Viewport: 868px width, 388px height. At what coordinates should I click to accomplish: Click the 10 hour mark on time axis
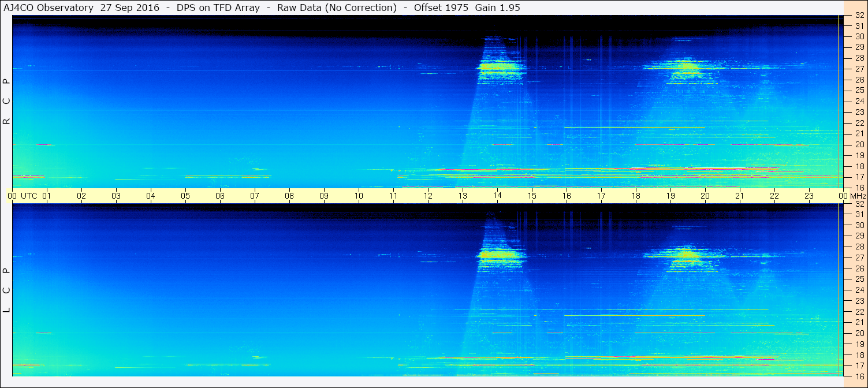point(359,196)
